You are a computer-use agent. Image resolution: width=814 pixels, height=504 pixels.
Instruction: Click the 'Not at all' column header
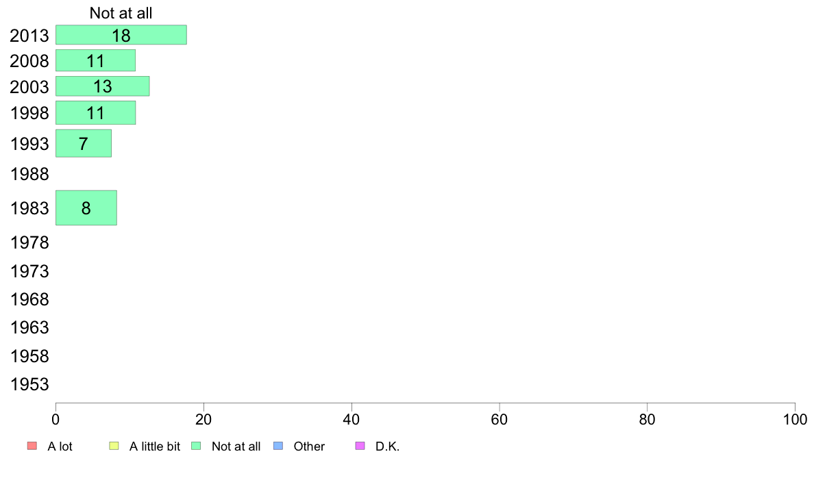coord(121,13)
